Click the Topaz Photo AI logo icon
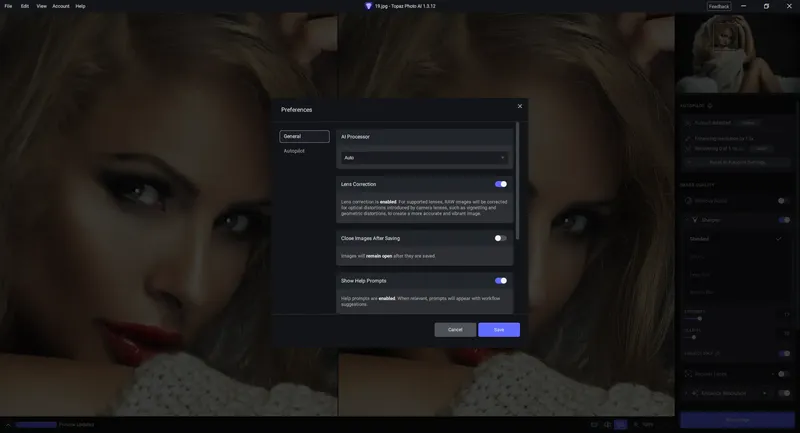The image size is (800, 433). [x=368, y=6]
